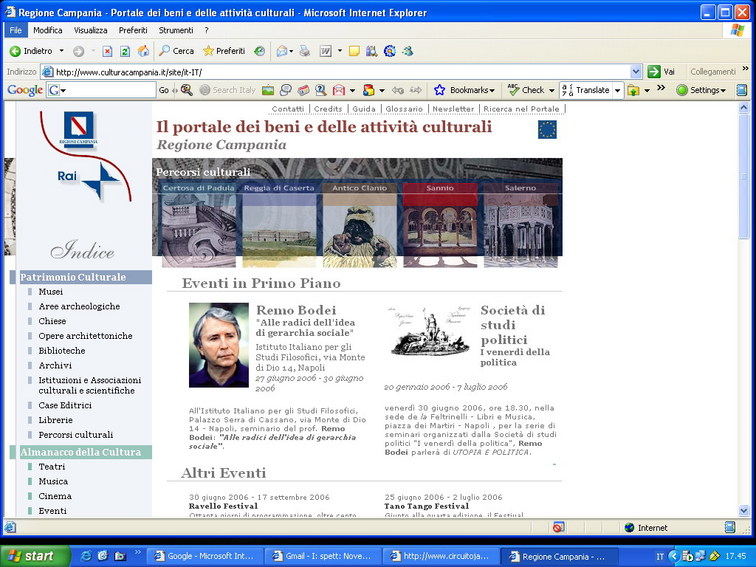Click the history clock toolbar icon
The height and width of the screenshot is (567, 756).
coord(259,51)
